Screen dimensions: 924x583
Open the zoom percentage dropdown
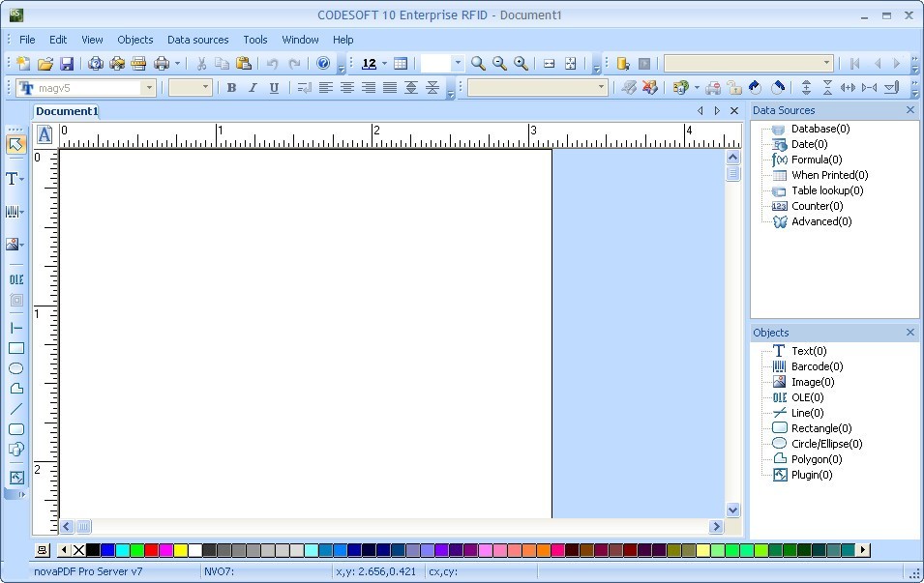pyautogui.click(x=458, y=63)
